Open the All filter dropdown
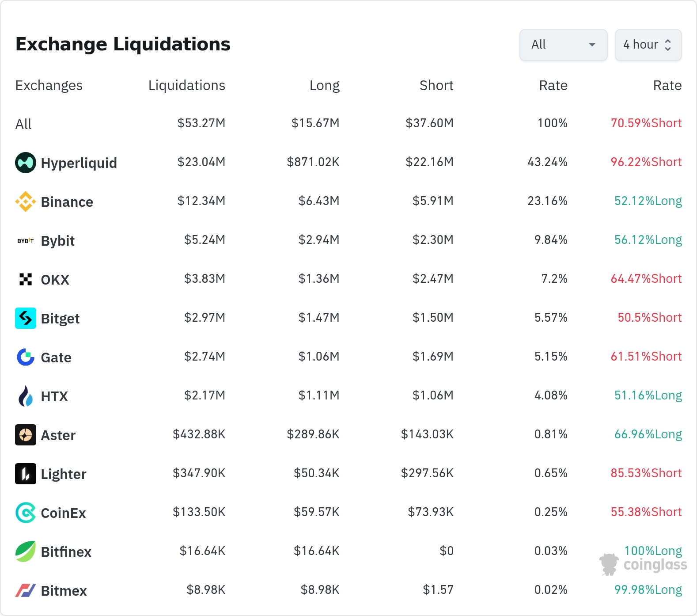Viewport: 697px width, 616px height. 563,45
